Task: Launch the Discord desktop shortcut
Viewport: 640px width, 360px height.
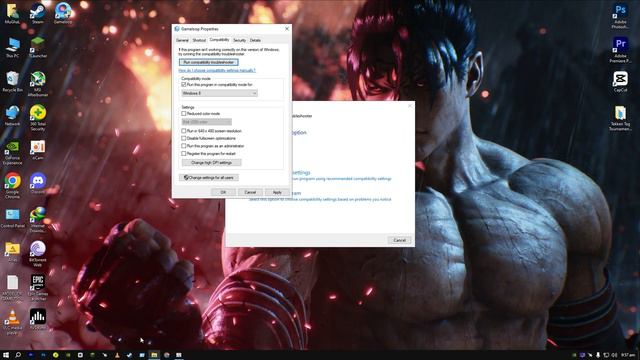Action: [x=38, y=183]
